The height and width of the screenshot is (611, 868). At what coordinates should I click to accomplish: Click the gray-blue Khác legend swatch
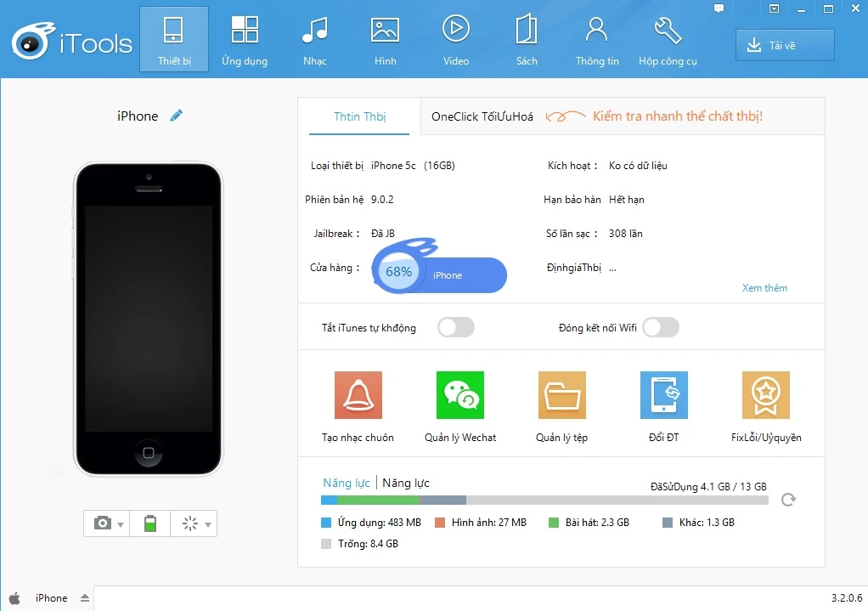[668, 523]
